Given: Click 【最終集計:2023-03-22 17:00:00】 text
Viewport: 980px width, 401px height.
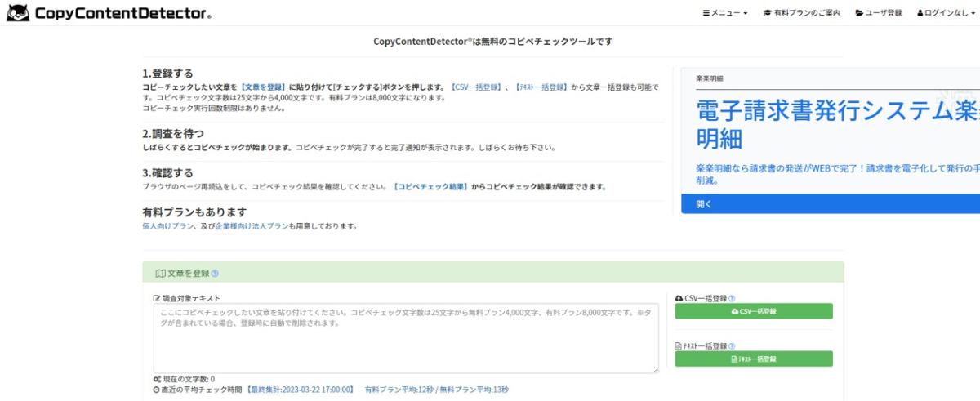Looking at the screenshot, I should 300,390.
